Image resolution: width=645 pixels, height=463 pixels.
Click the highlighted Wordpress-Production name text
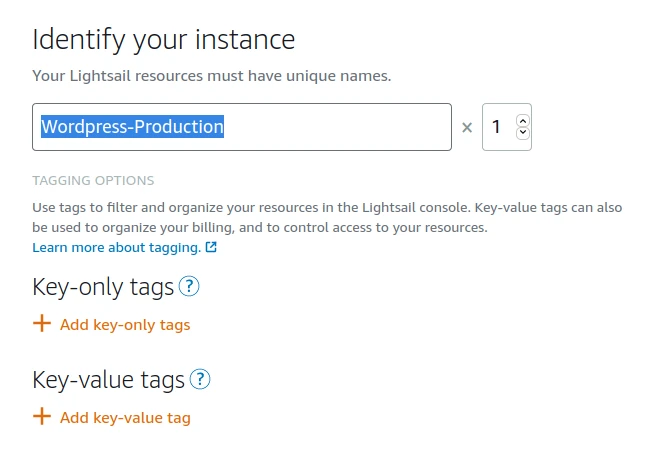132,127
